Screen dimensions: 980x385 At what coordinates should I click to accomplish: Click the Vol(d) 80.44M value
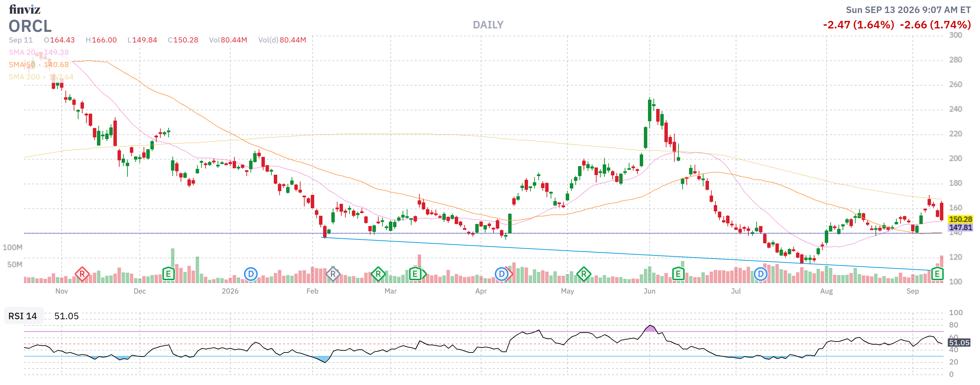293,40
